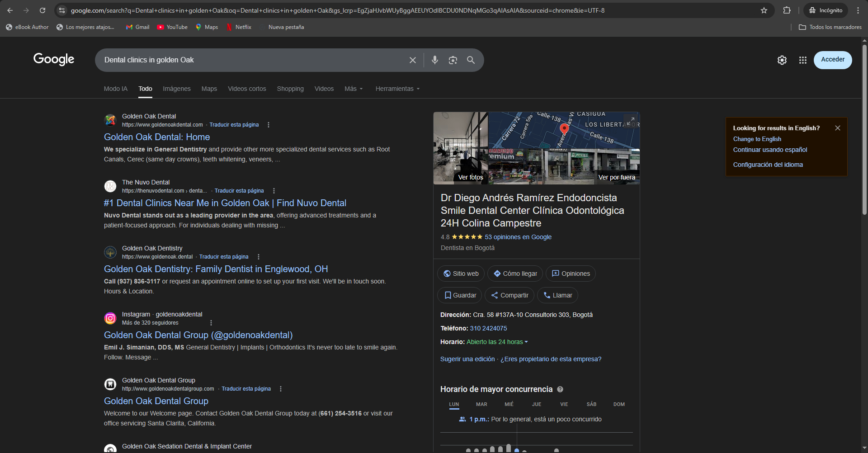
Task: Expand the Más search filter dropdown
Action: (x=354, y=89)
